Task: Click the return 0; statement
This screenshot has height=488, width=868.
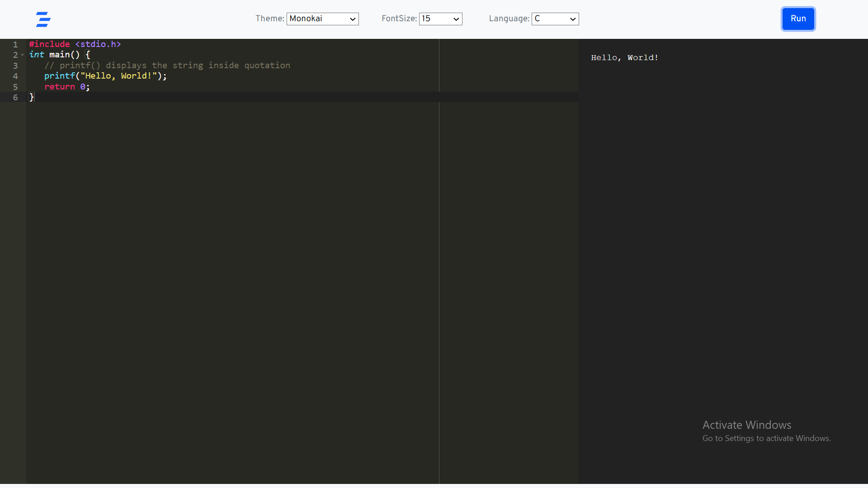Action: coord(67,87)
